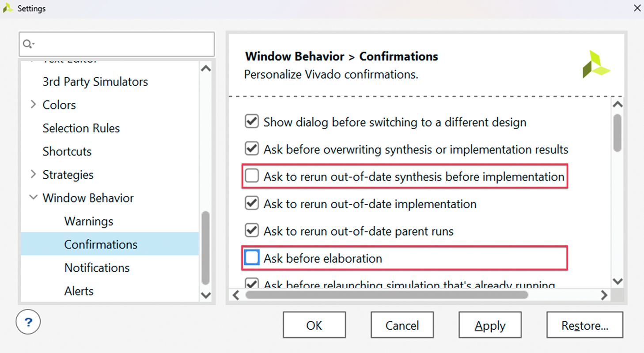The width and height of the screenshot is (644, 353).
Task: Click the search magnifier icon
Action: click(x=27, y=44)
